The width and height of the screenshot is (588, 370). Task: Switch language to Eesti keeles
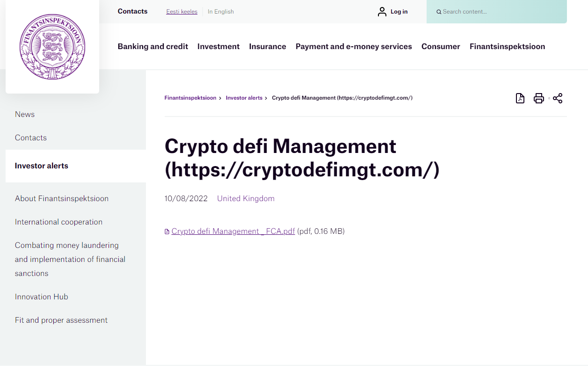coord(181,12)
